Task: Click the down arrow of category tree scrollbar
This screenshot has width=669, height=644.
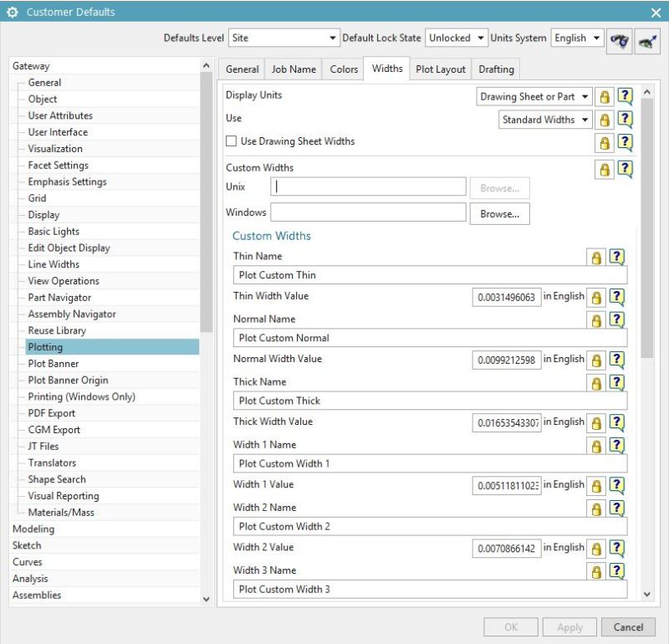Action: coord(206,599)
